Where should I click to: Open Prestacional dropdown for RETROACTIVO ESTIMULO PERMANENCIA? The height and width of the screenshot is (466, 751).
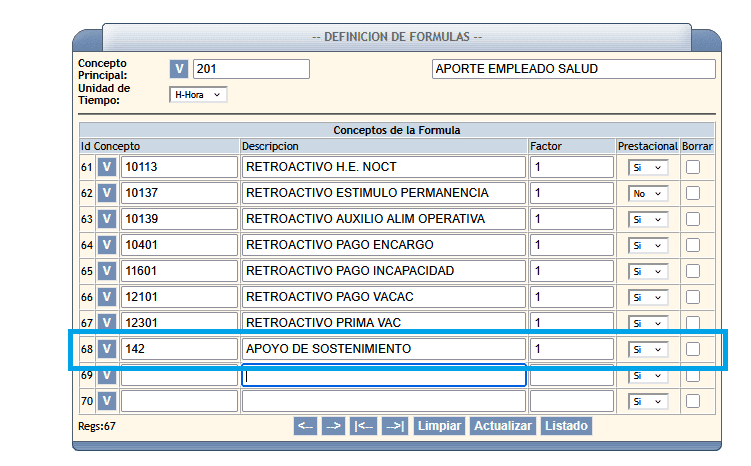(x=647, y=193)
